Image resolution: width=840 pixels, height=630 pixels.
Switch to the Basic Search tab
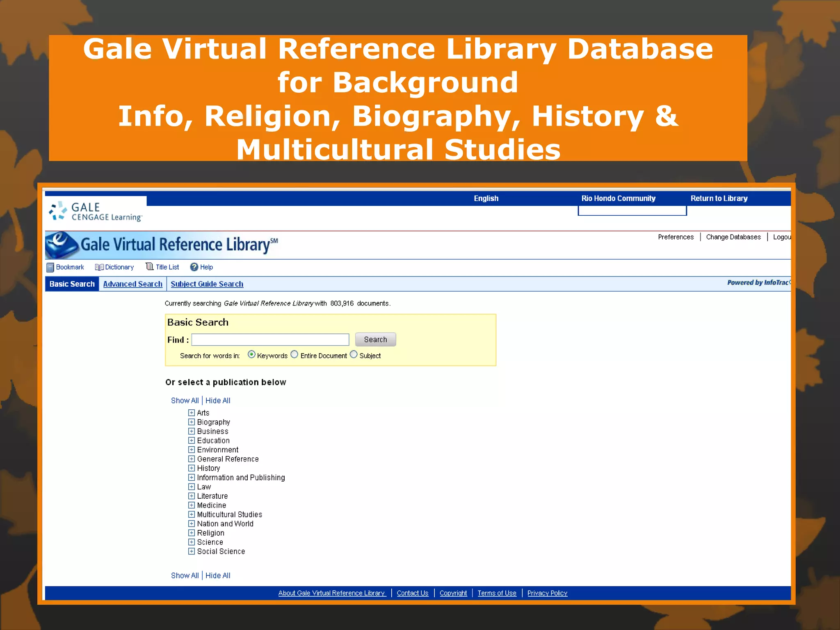[x=72, y=284]
